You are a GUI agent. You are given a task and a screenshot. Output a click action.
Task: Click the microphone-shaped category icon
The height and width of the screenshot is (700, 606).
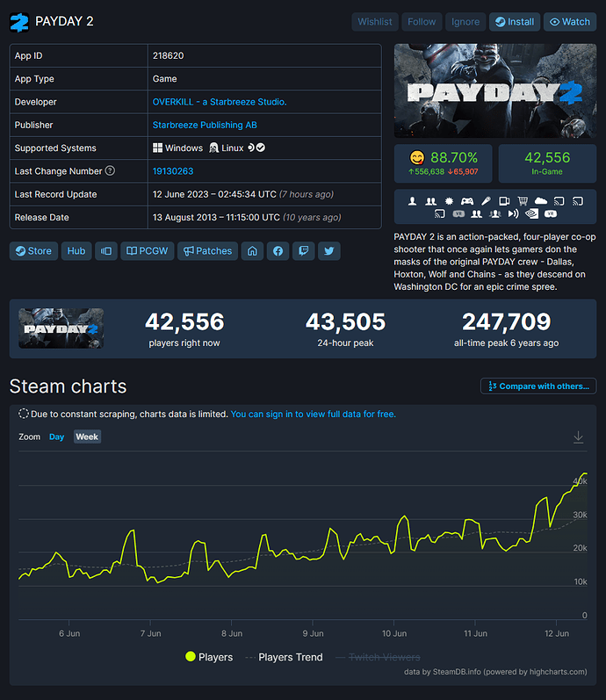coord(486,201)
